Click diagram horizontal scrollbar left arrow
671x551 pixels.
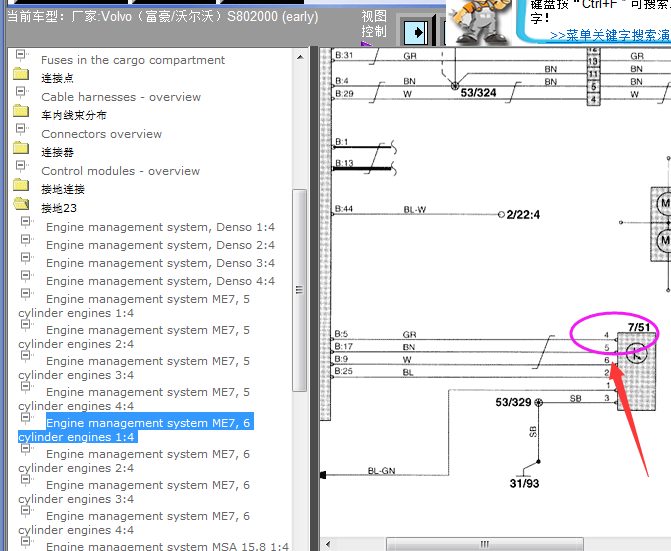(328, 544)
